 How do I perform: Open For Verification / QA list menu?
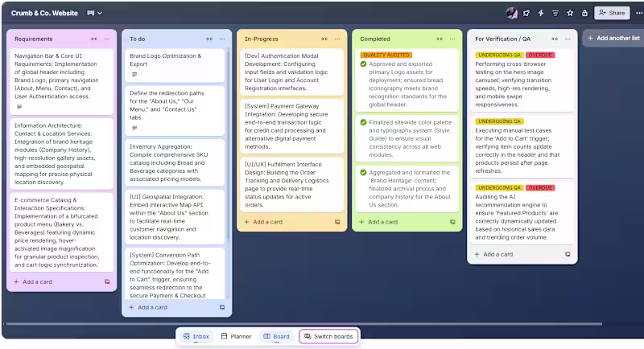tap(568, 39)
